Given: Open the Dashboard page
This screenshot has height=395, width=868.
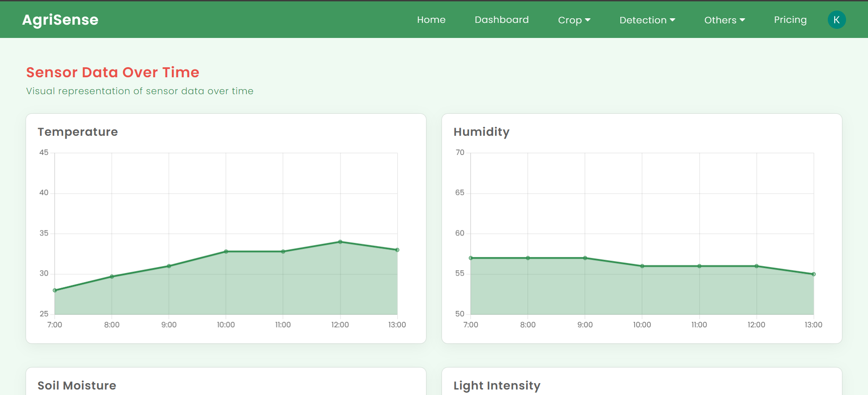Looking at the screenshot, I should point(501,20).
